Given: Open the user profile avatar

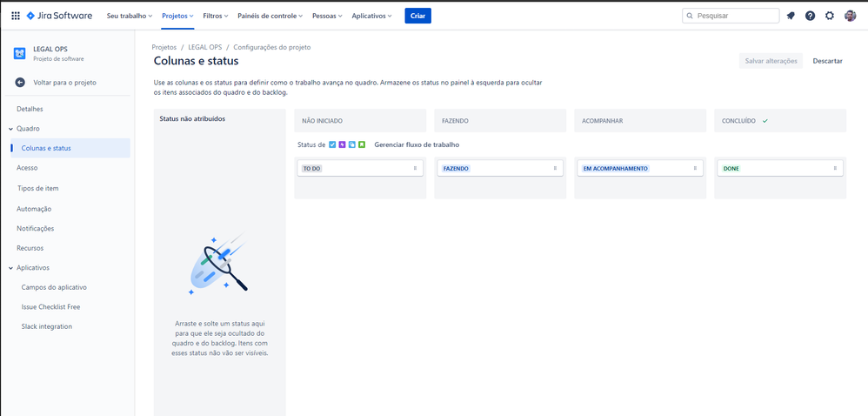Looking at the screenshot, I should (x=851, y=16).
